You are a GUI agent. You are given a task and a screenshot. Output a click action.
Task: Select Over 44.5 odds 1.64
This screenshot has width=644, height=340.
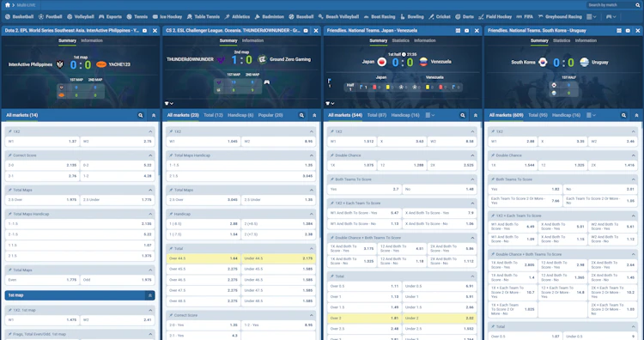click(x=204, y=258)
